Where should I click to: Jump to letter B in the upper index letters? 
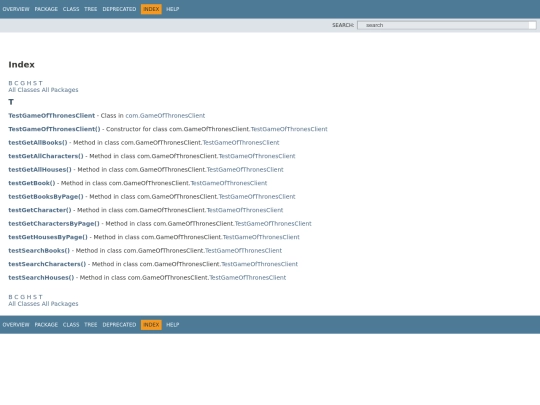pos(10,83)
